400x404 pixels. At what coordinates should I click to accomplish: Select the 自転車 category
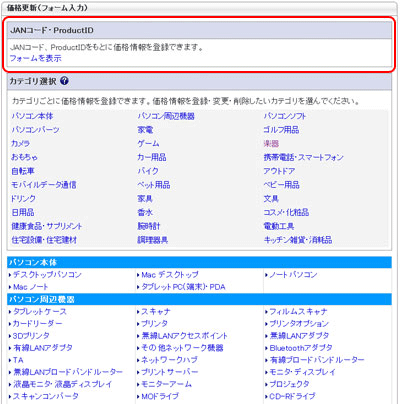coord(23,171)
